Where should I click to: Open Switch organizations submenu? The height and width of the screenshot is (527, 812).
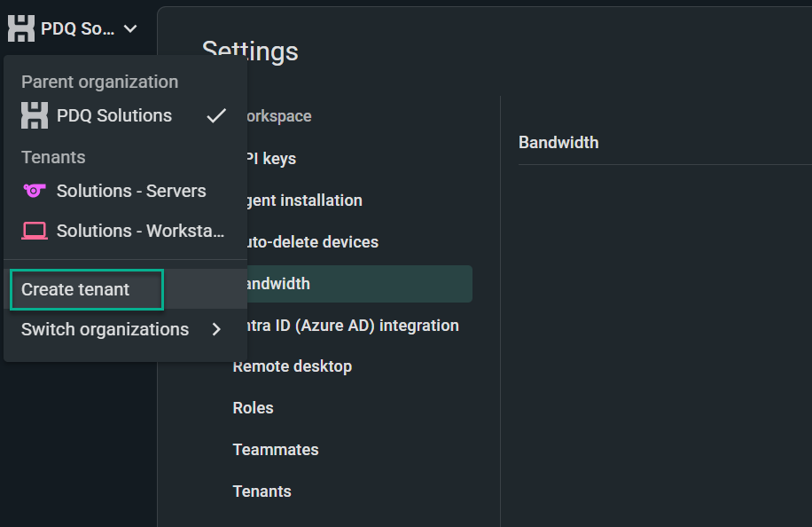tap(125, 329)
